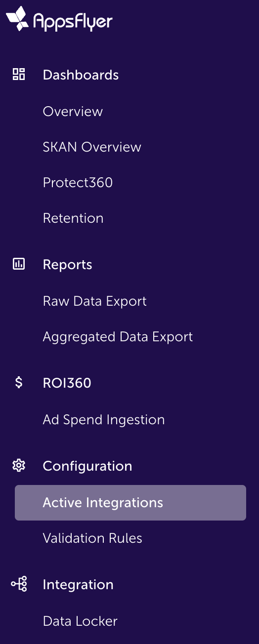
Task: Open the Reports section
Action: (67, 265)
